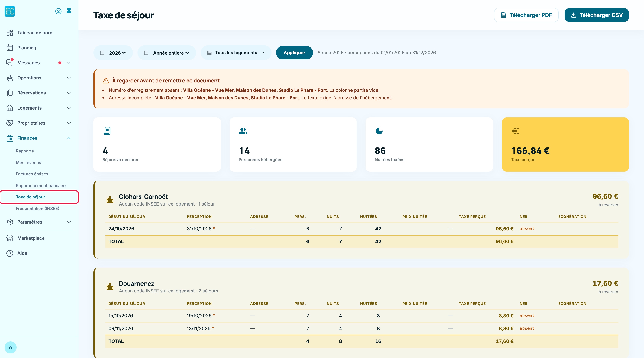Expand the Messages submenu chevron
Viewport: 644px width, 358px height.
[69, 63]
